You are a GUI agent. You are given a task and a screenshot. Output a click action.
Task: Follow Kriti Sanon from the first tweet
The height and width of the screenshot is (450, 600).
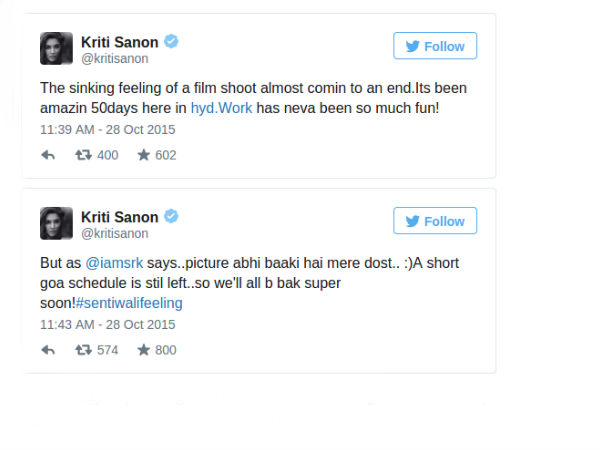tap(435, 46)
